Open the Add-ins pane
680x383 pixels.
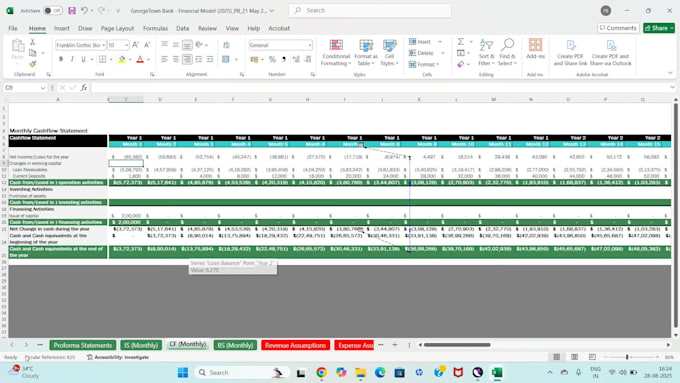(x=535, y=49)
